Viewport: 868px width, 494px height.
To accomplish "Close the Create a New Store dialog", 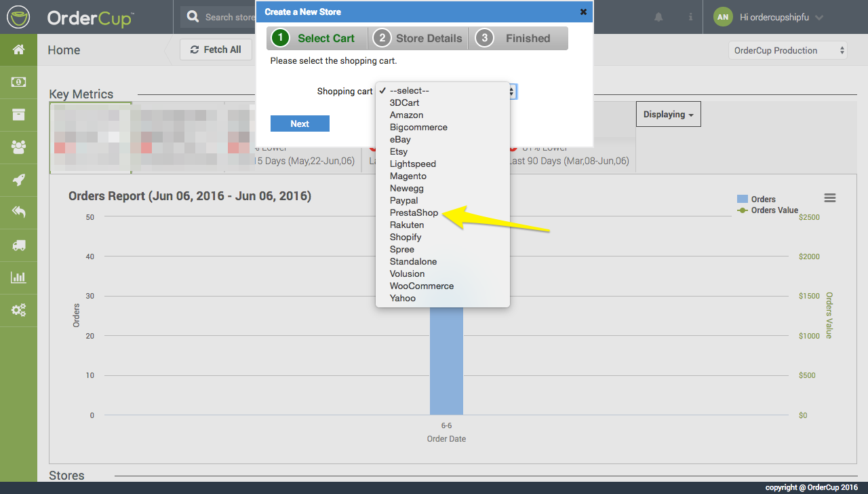I will 583,12.
